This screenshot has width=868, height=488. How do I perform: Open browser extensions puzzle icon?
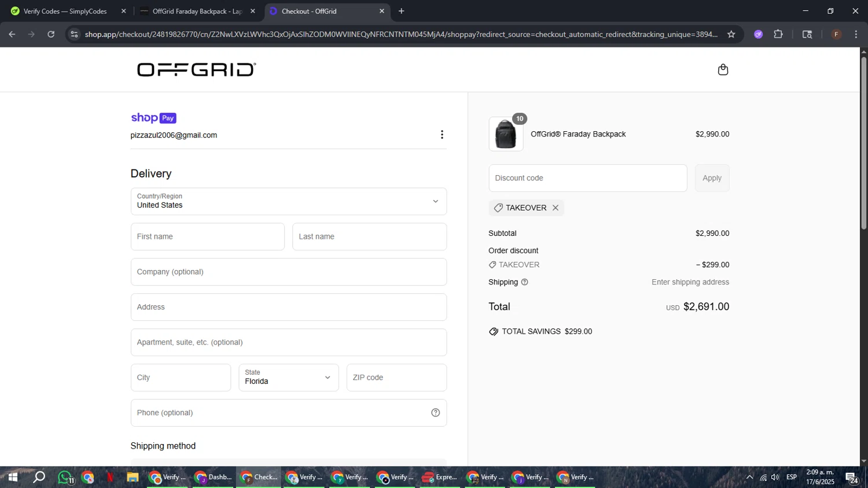pos(778,34)
